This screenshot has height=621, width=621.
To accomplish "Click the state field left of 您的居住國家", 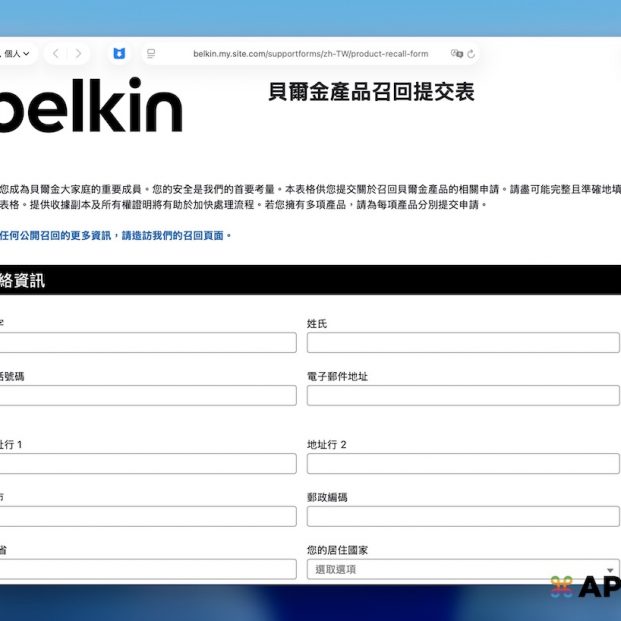I will pyautogui.click(x=148, y=569).
